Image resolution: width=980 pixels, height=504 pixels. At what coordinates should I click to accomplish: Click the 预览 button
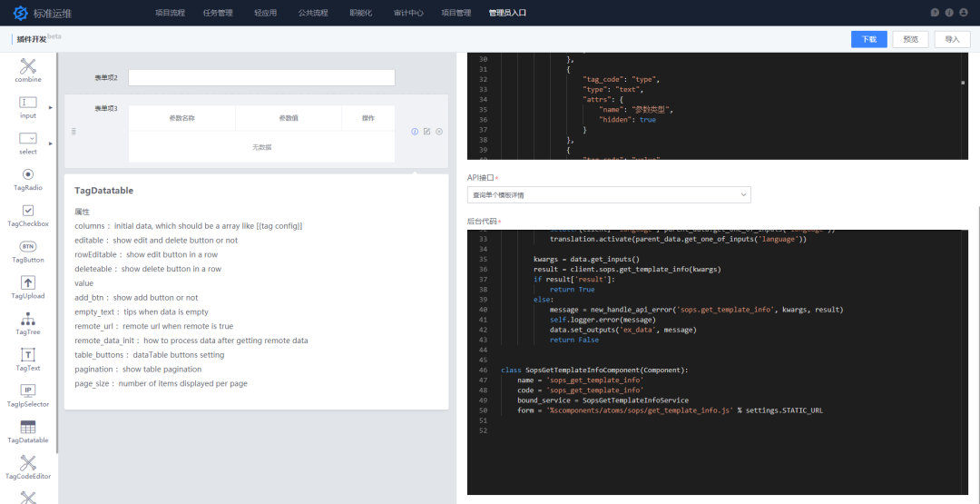(x=911, y=39)
